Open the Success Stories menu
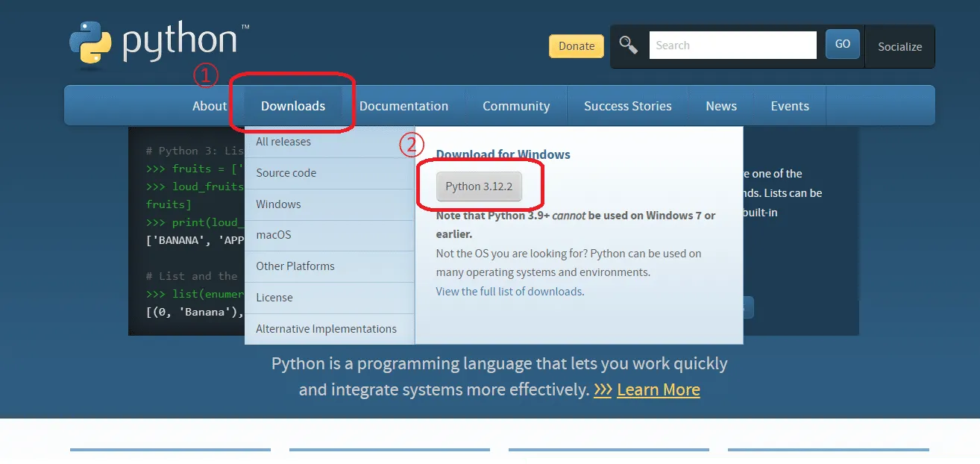Screen dimensions: 980x464 (x=628, y=106)
